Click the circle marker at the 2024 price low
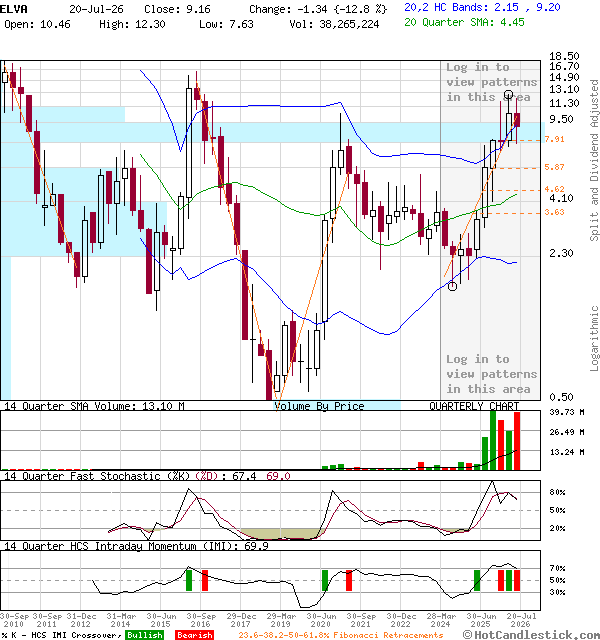 pyautogui.click(x=452, y=287)
